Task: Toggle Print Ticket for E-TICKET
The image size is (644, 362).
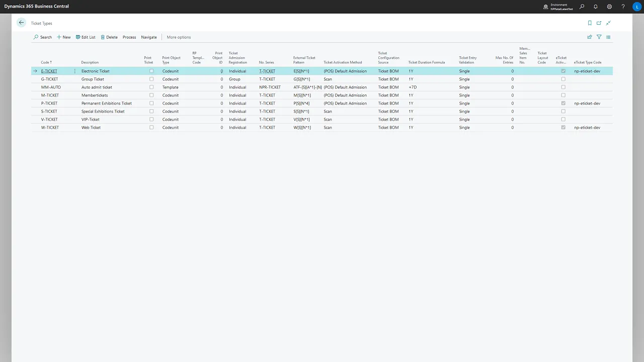Action: click(151, 71)
